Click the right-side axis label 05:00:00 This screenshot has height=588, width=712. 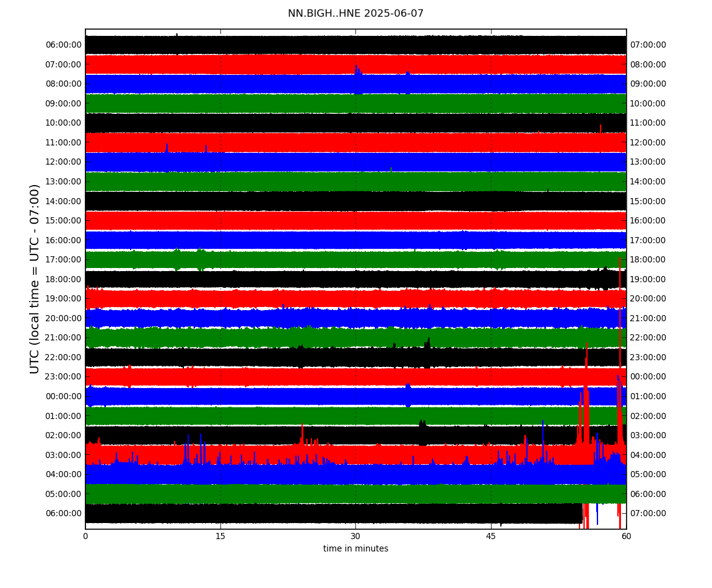point(648,475)
